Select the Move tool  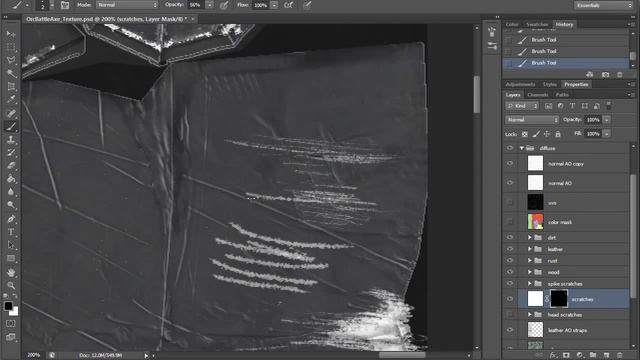[11, 33]
